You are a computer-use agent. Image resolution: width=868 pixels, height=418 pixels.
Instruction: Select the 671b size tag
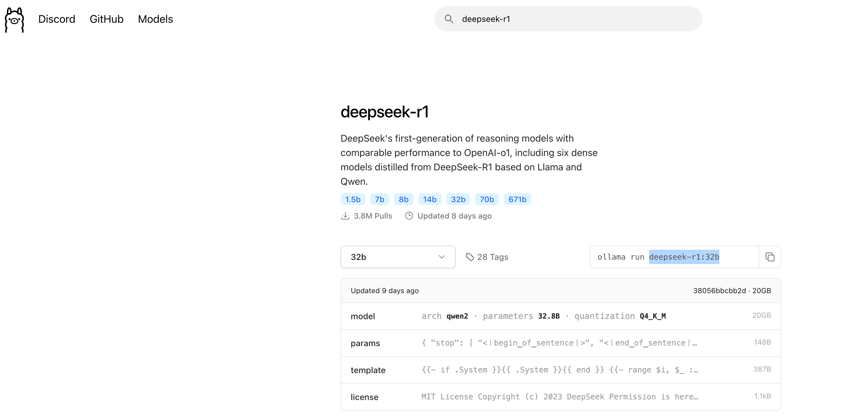[517, 199]
